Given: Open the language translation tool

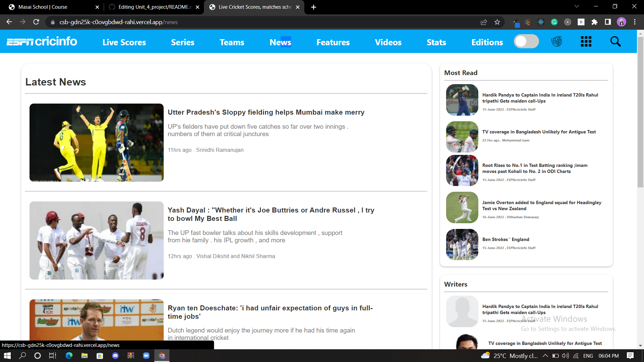Looking at the screenshot, I should point(556,41).
